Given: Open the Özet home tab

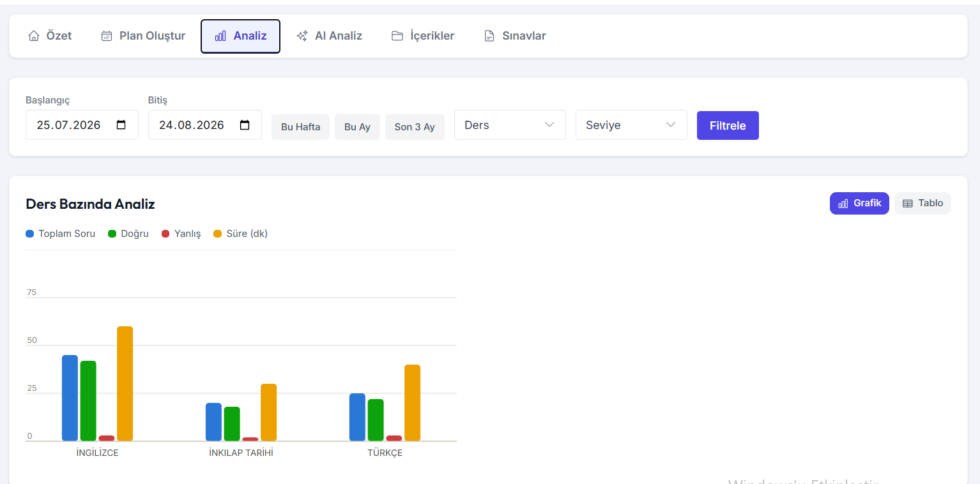Looking at the screenshot, I should pos(50,36).
